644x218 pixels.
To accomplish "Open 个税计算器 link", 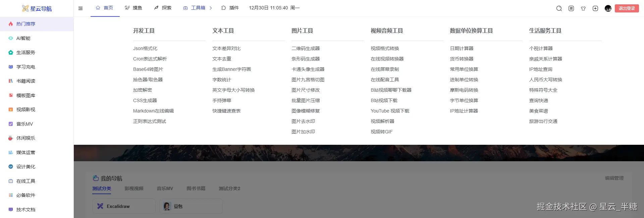I will click(x=541, y=49).
